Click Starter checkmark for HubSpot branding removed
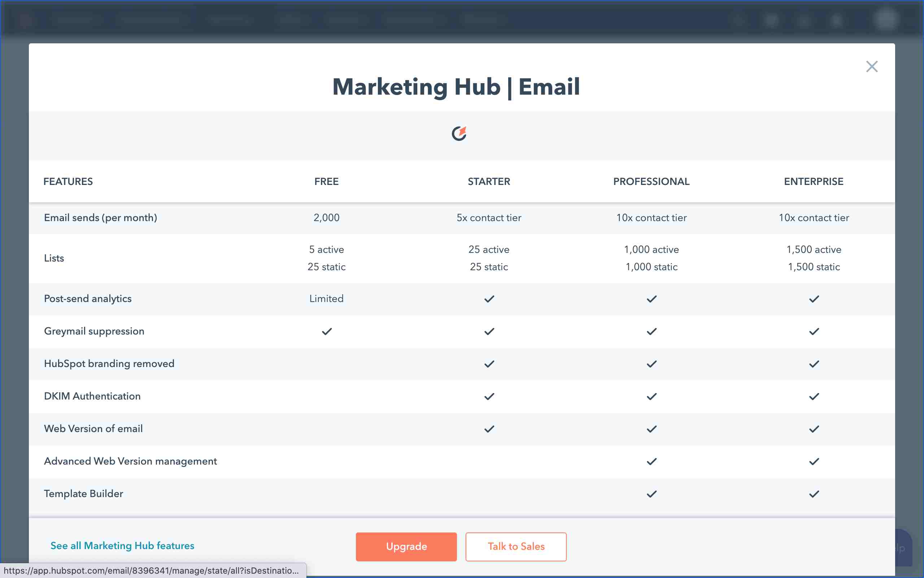This screenshot has height=578, width=924. pyautogui.click(x=489, y=363)
